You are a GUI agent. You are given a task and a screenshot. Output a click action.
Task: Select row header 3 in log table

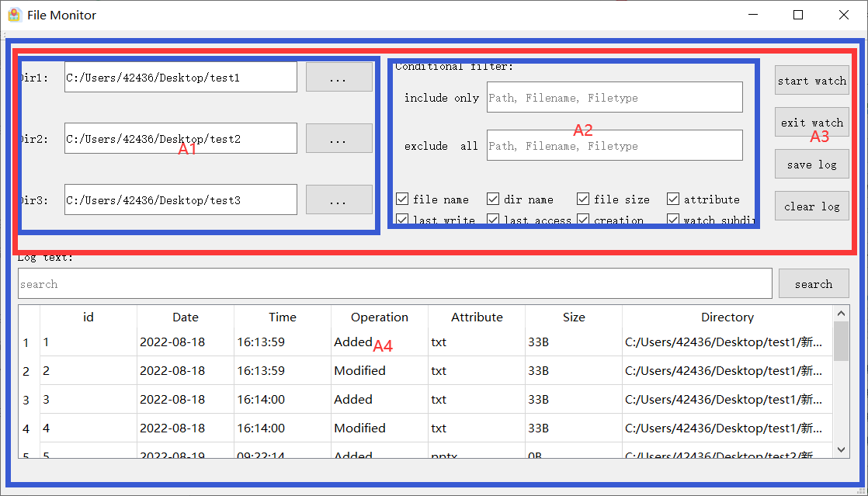click(x=29, y=400)
